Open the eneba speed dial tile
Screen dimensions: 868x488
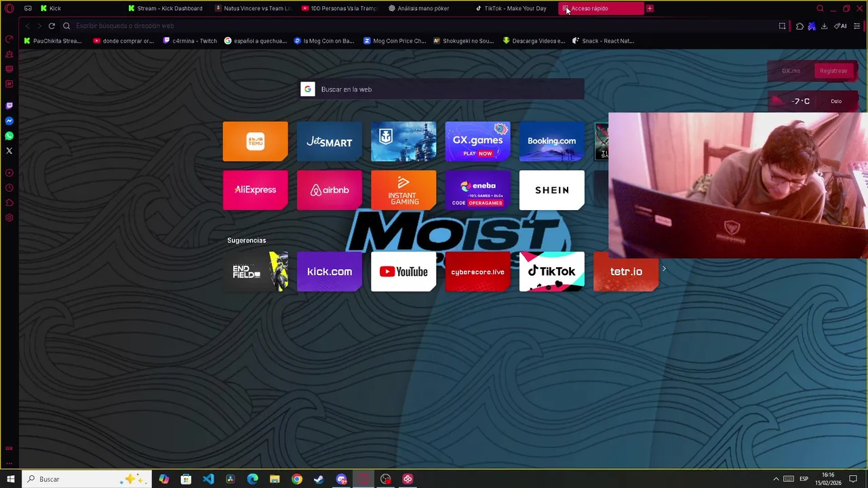[477, 190]
